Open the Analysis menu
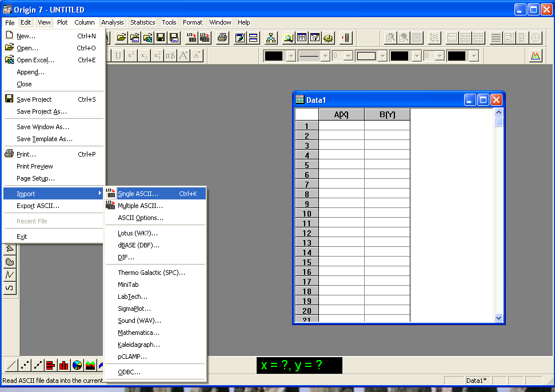 [113, 22]
